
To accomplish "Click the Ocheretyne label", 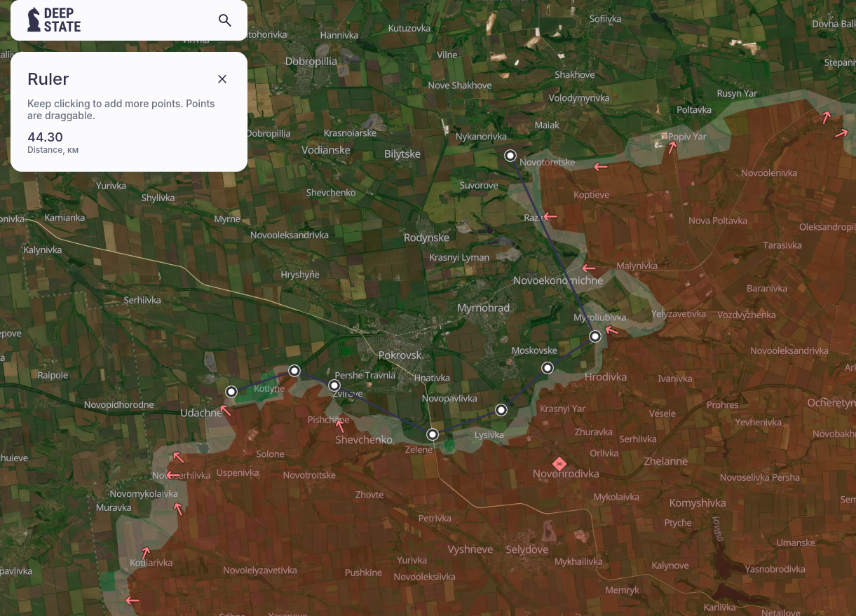I will tap(831, 403).
